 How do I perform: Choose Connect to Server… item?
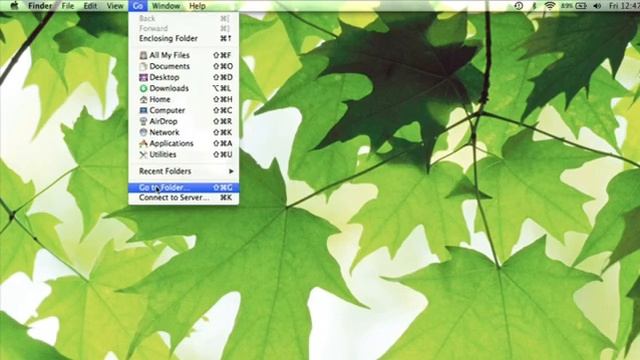click(184, 198)
